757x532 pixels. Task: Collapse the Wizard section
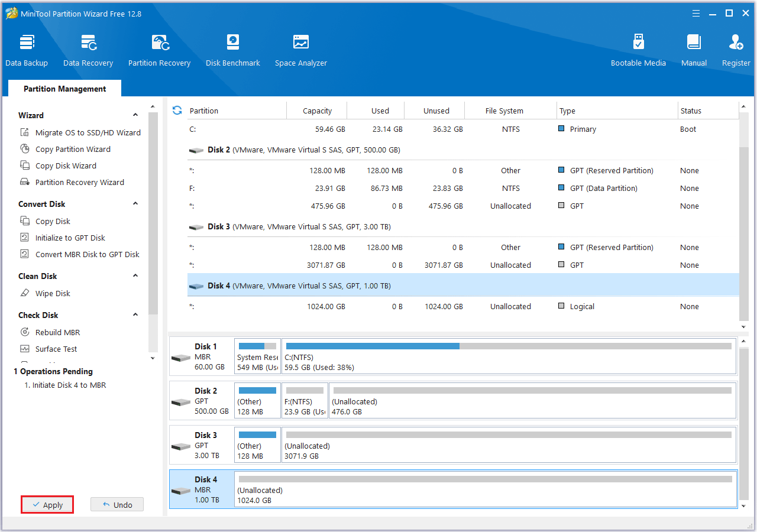135,115
